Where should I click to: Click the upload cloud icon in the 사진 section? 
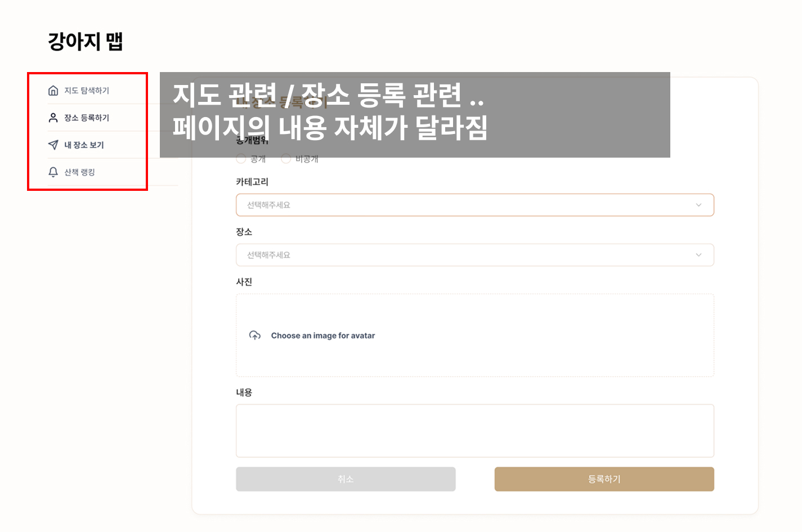(255, 335)
